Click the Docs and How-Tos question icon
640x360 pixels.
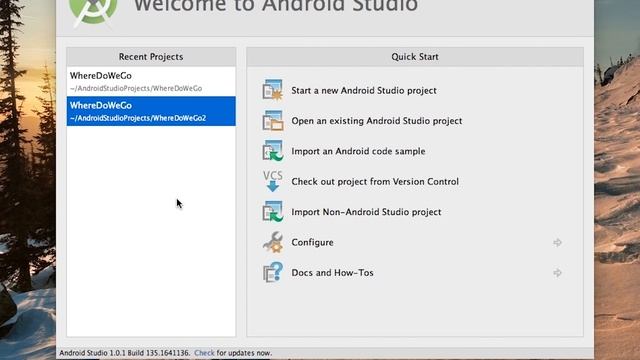[273, 272]
